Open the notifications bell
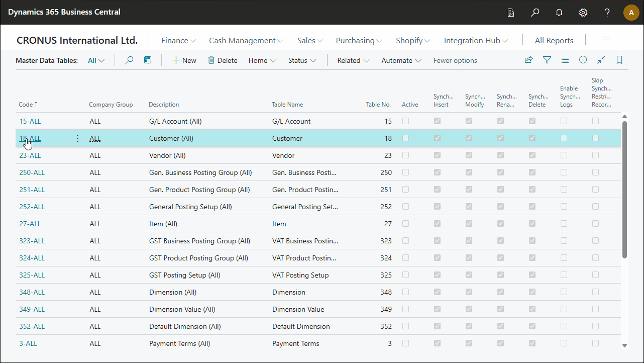Viewport: 644px width, 363px height. click(x=559, y=12)
